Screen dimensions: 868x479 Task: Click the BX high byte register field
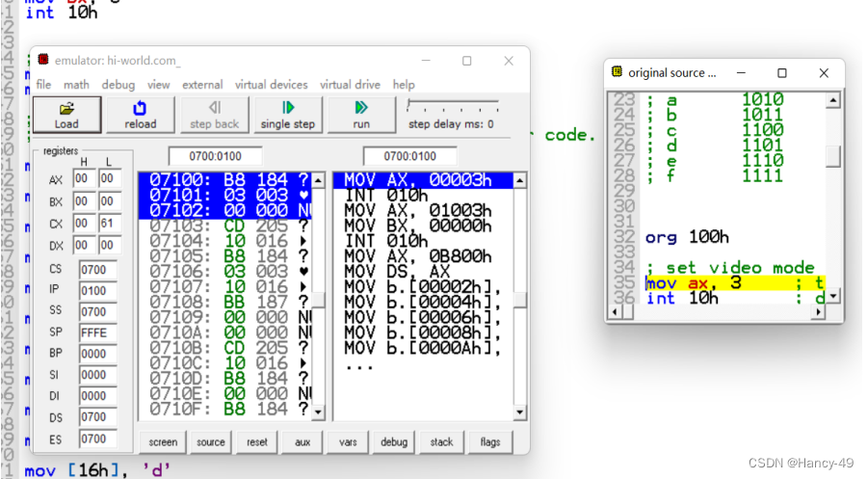click(84, 201)
